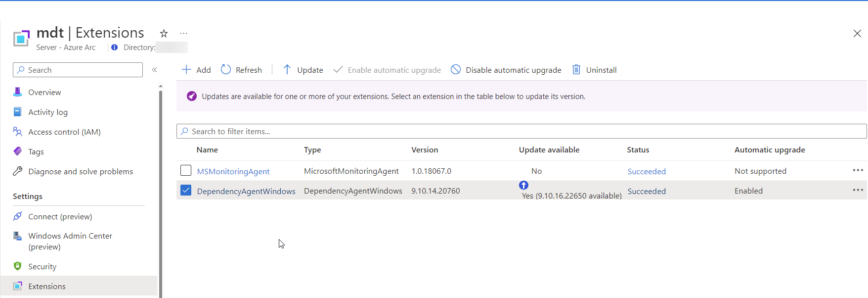This screenshot has height=298, width=868.
Task: Click Update available column header
Action: point(549,149)
